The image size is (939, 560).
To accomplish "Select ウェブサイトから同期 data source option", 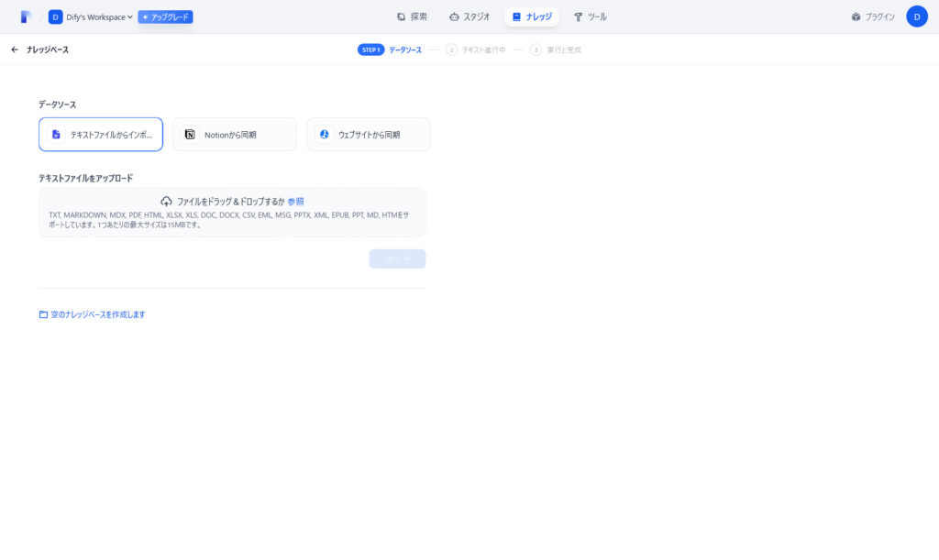I will [x=369, y=135].
